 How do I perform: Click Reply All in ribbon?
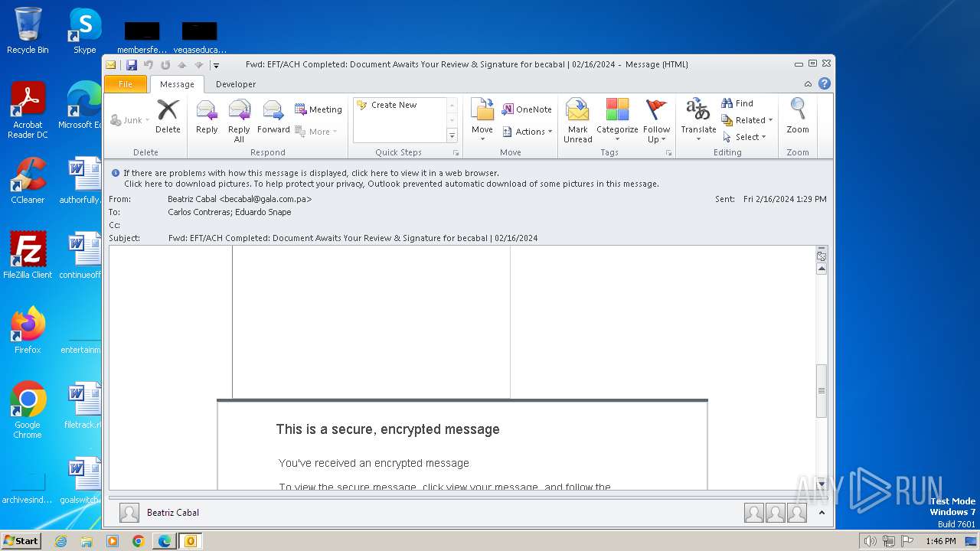pyautogui.click(x=239, y=121)
